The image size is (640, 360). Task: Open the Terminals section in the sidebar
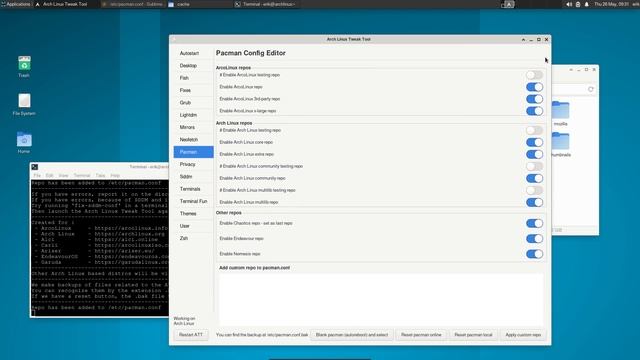click(193, 189)
